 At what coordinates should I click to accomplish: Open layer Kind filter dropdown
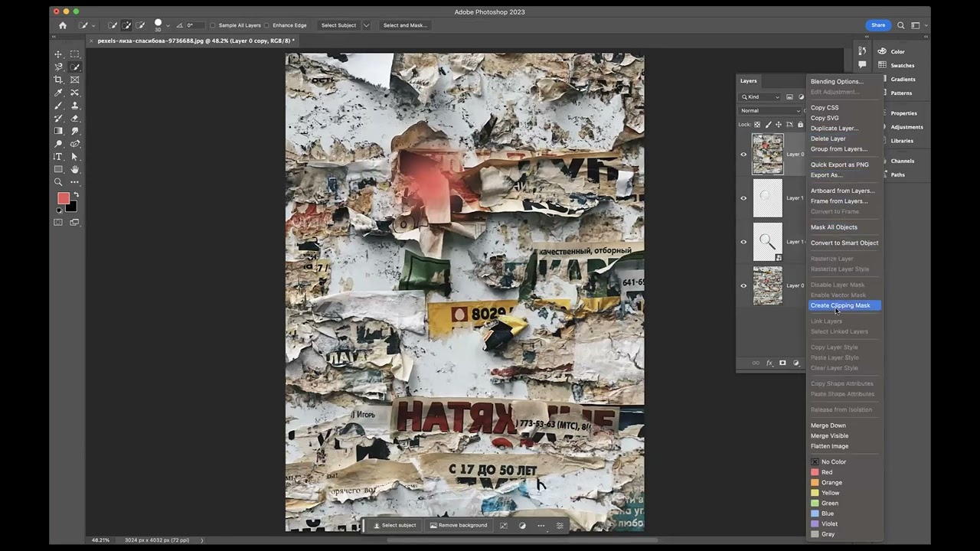[x=760, y=97]
